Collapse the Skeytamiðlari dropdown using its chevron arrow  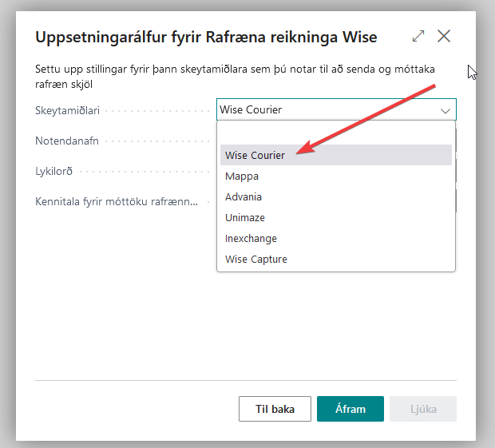click(445, 110)
